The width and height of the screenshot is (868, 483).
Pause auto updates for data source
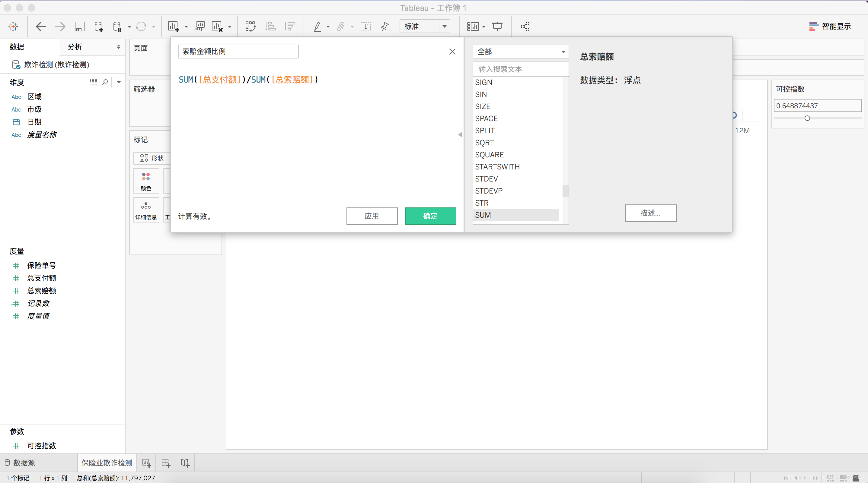coord(117,26)
